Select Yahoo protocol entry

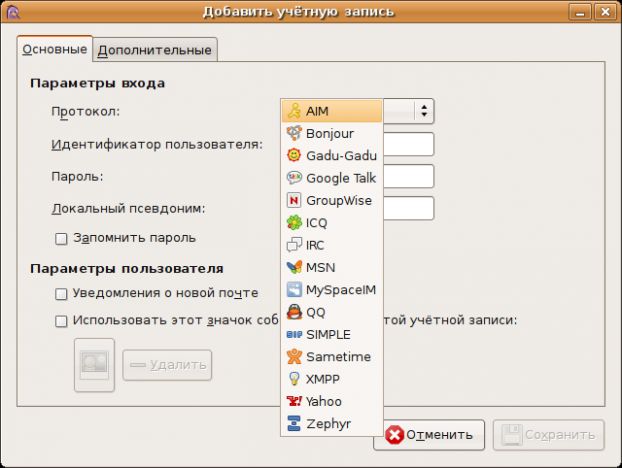coord(332,401)
